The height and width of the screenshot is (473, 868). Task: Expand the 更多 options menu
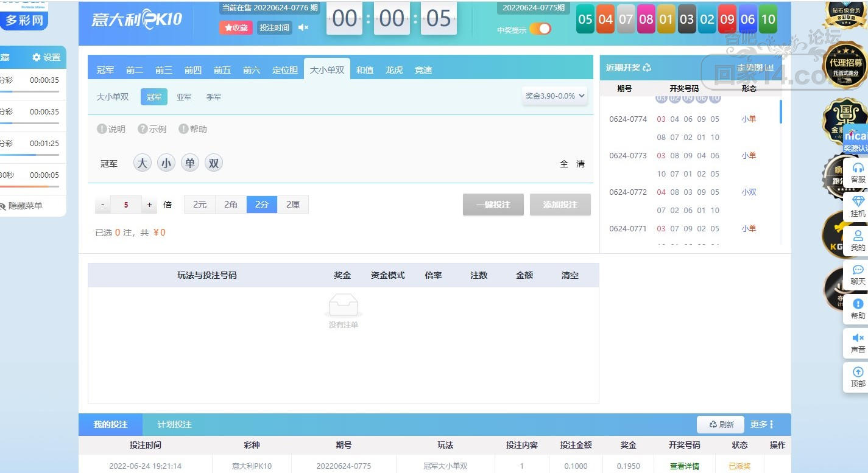[762, 424]
